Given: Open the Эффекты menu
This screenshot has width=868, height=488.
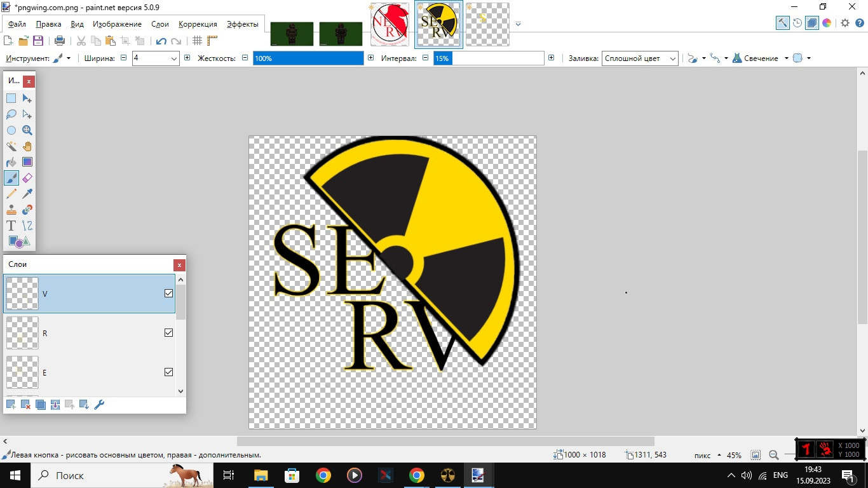Looking at the screenshot, I should (243, 24).
